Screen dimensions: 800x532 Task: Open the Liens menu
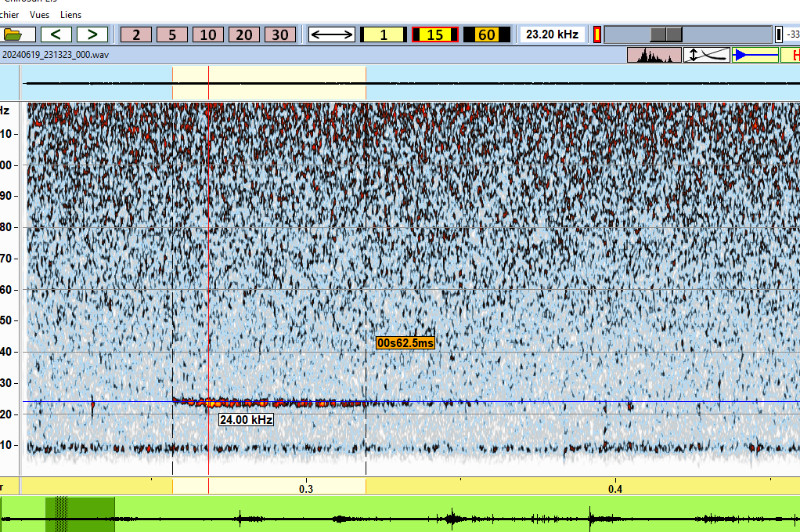[x=71, y=15]
